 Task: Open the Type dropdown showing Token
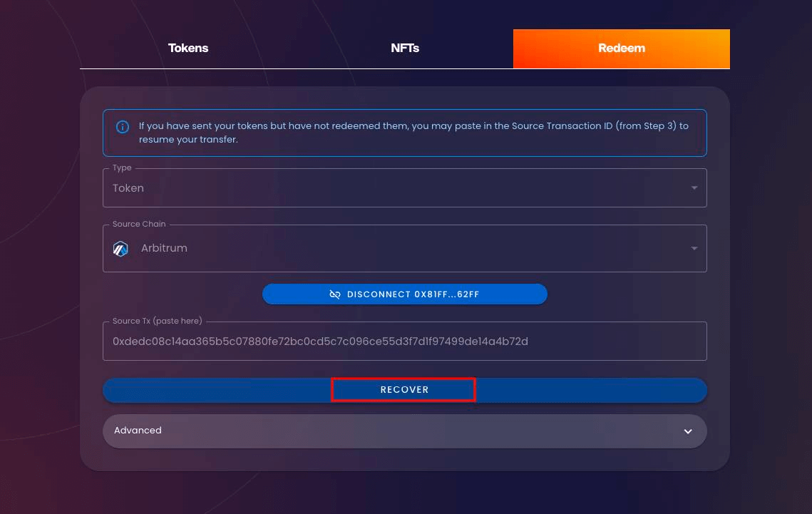(399, 188)
